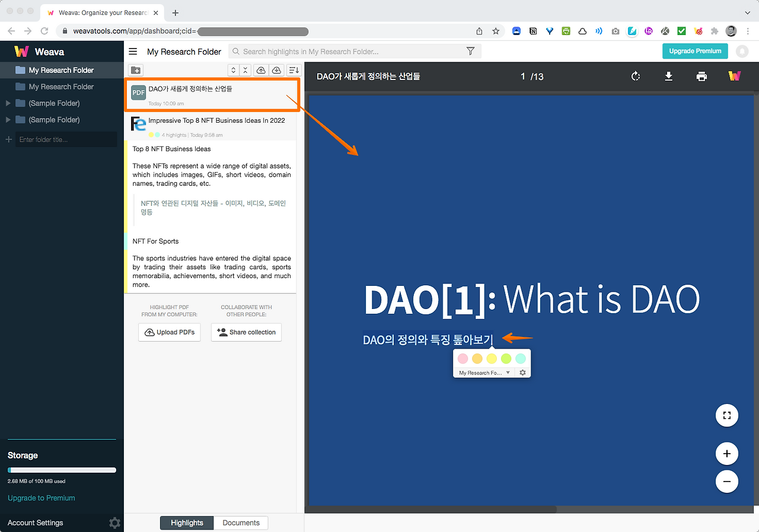Image resolution: width=759 pixels, height=532 pixels.
Task: Select the highlighted top My Research Folder
Action: 62,70
